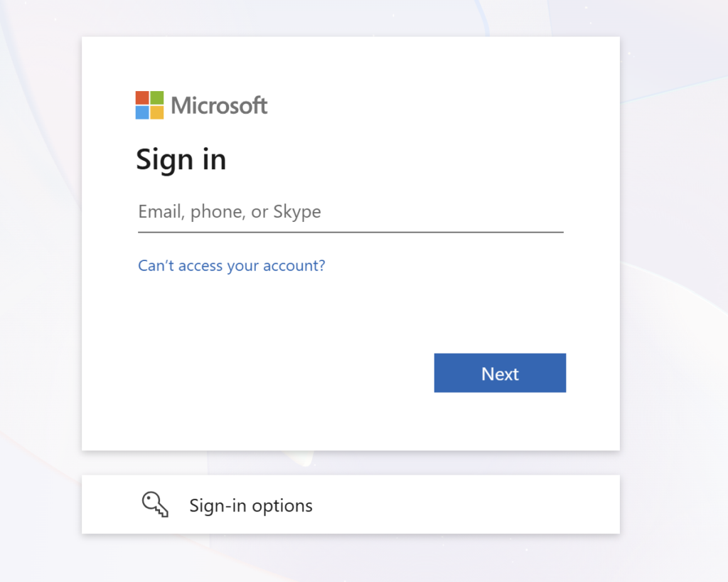Screen dimensions: 728x582
Task: Click the yellow square in Microsoft logo
Action: pyautogui.click(x=157, y=112)
